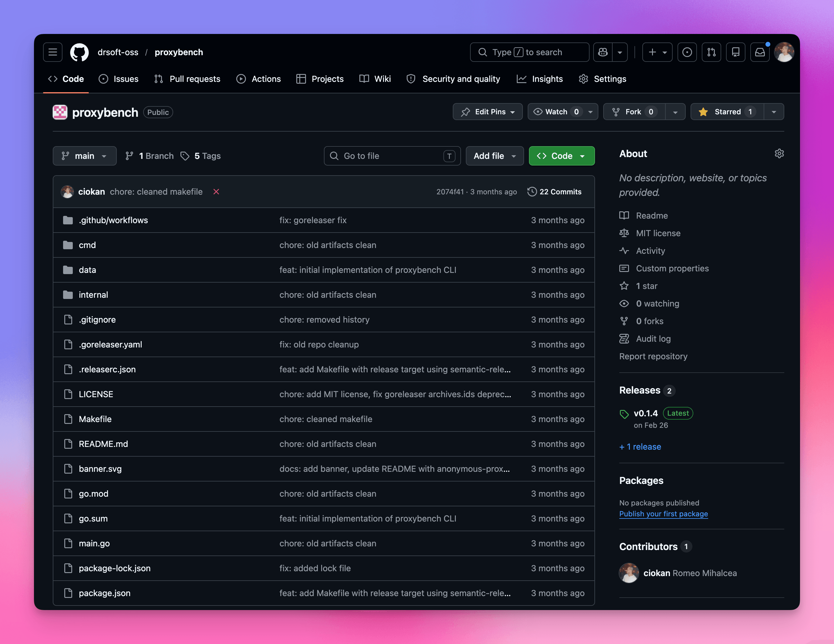This screenshot has height=644, width=834.
Task: Expand the create new plus dropdown
Action: (657, 52)
